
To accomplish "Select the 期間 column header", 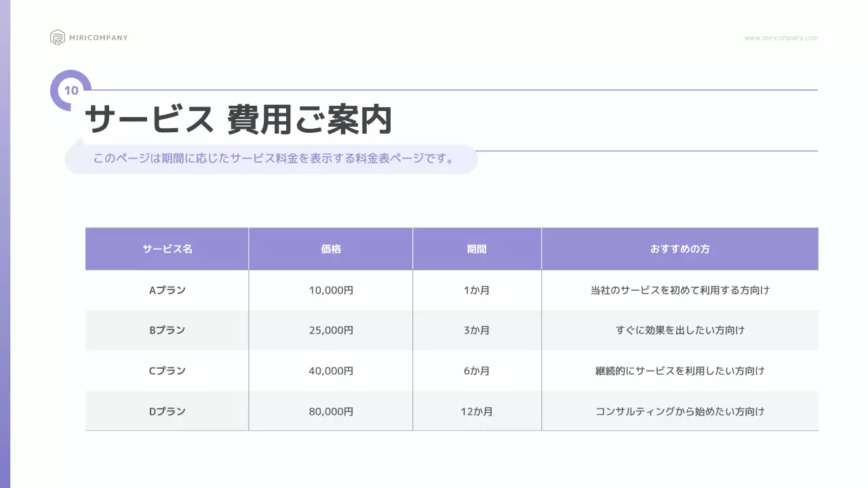I will click(477, 248).
